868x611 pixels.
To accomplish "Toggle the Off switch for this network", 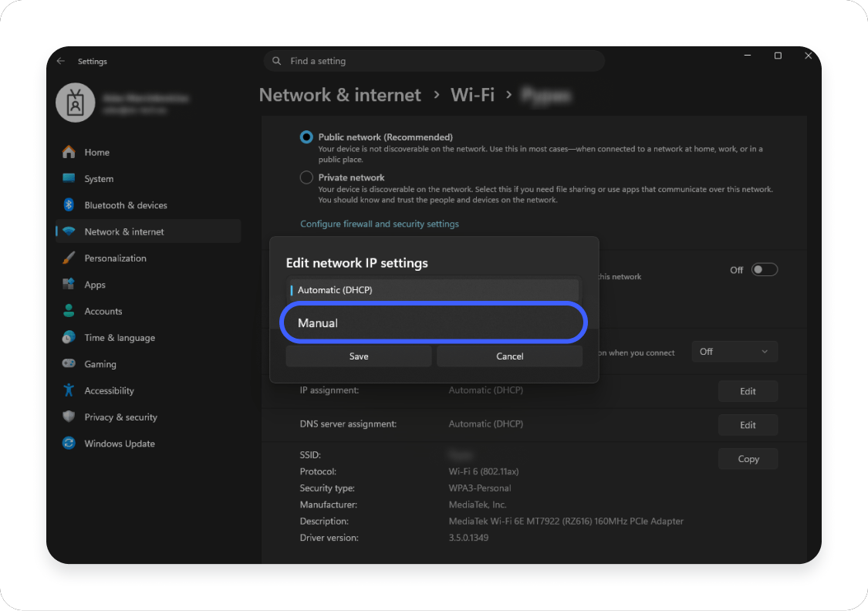I will tap(765, 269).
